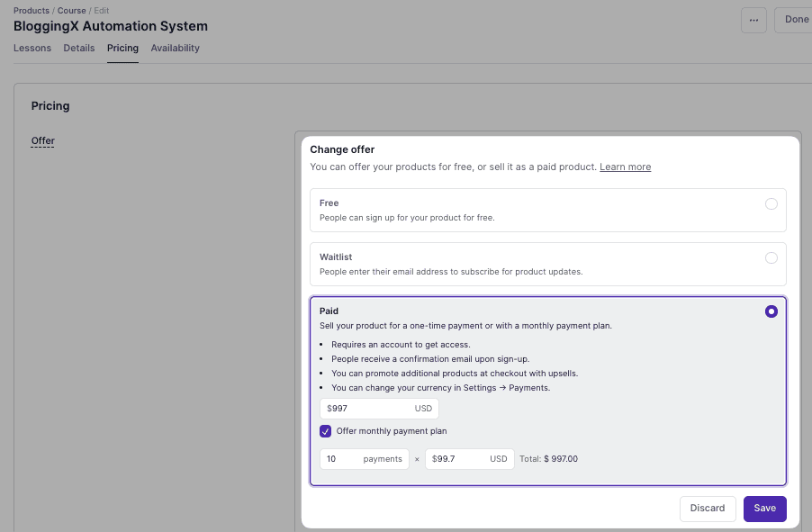Screen dimensions: 812x532
Task: Go to Products breadcrumb
Action: point(32,11)
